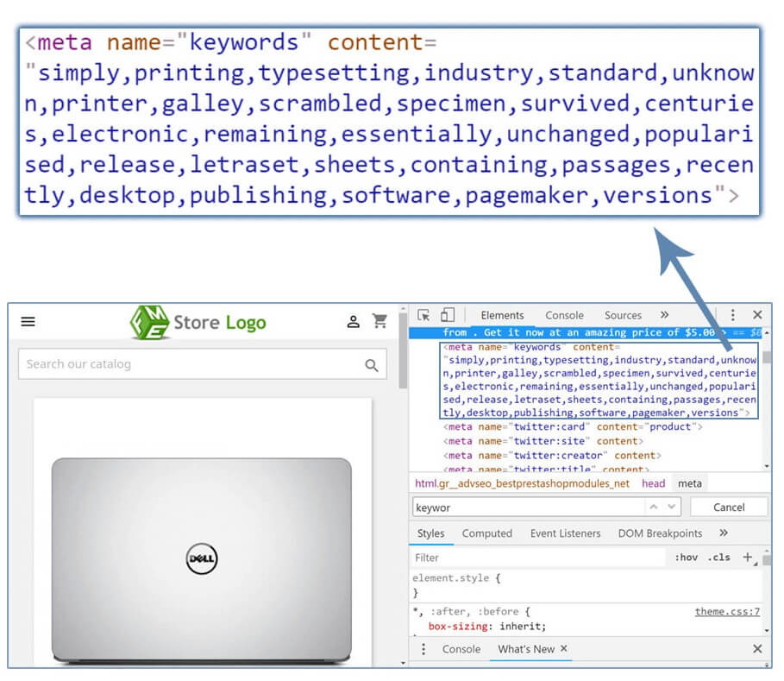The width and height of the screenshot is (784, 681).
Task: Open the shopping cart icon
Action: [x=380, y=321]
